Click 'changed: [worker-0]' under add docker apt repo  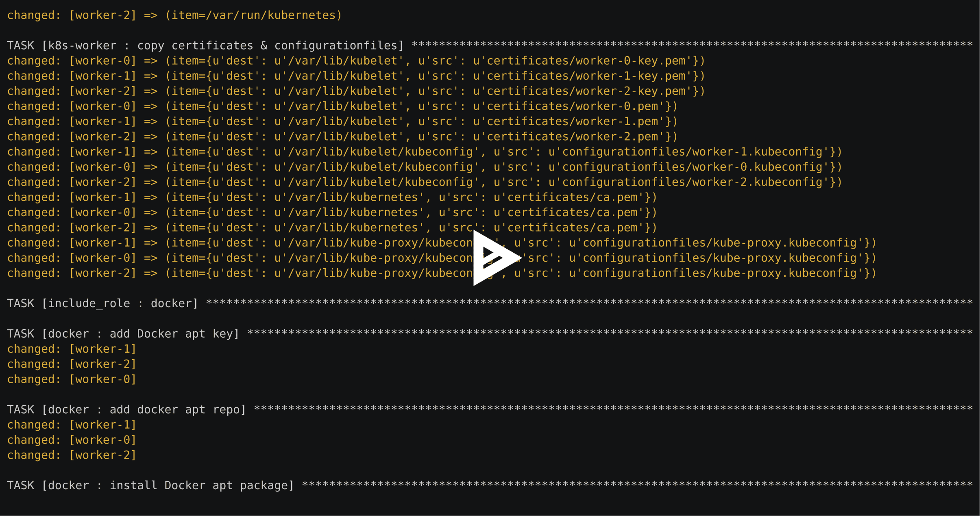click(x=72, y=440)
